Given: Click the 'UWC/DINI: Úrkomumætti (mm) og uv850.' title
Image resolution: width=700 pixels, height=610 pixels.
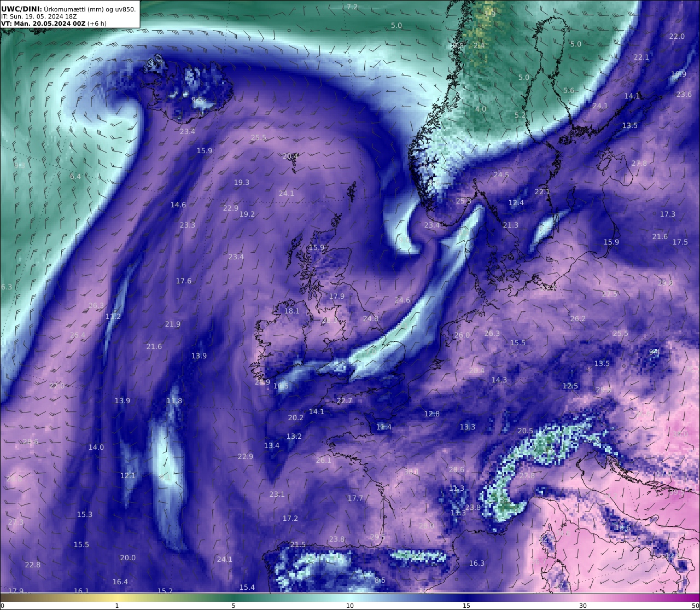Looking at the screenshot, I should click(x=68, y=9).
